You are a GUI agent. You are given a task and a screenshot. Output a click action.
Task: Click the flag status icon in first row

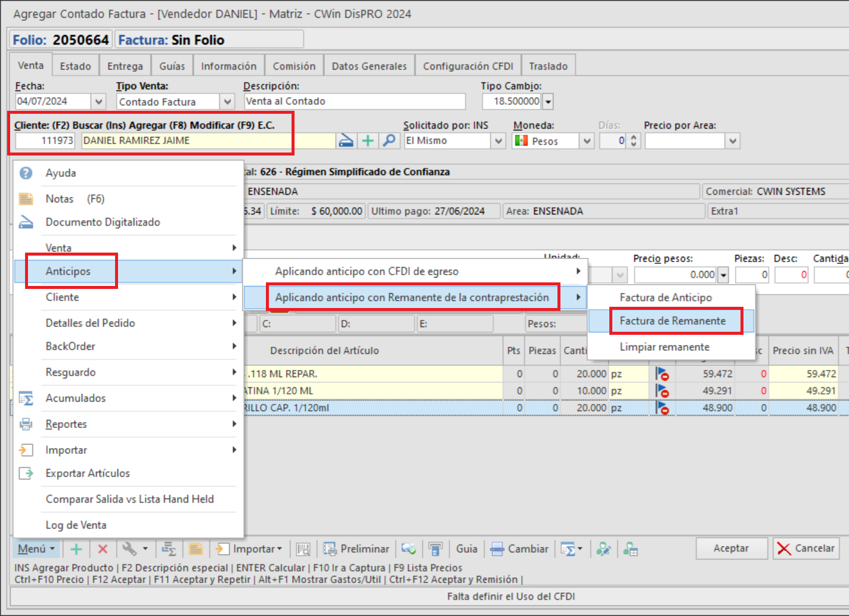click(x=662, y=374)
